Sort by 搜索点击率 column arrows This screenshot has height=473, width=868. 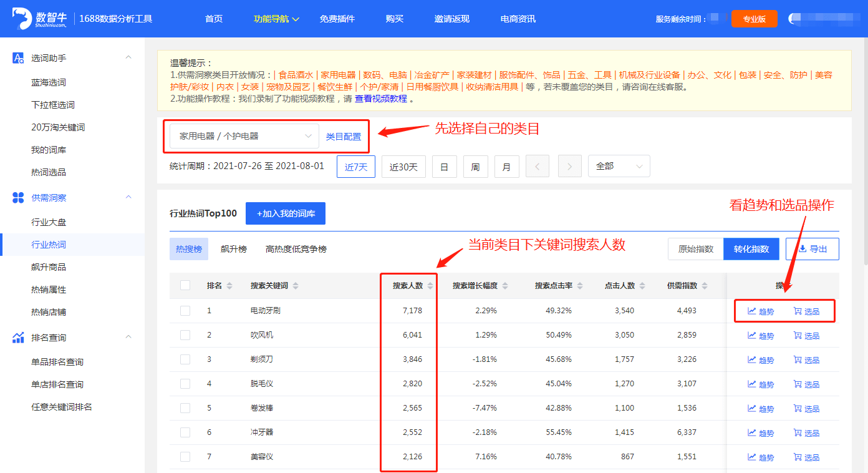point(580,286)
